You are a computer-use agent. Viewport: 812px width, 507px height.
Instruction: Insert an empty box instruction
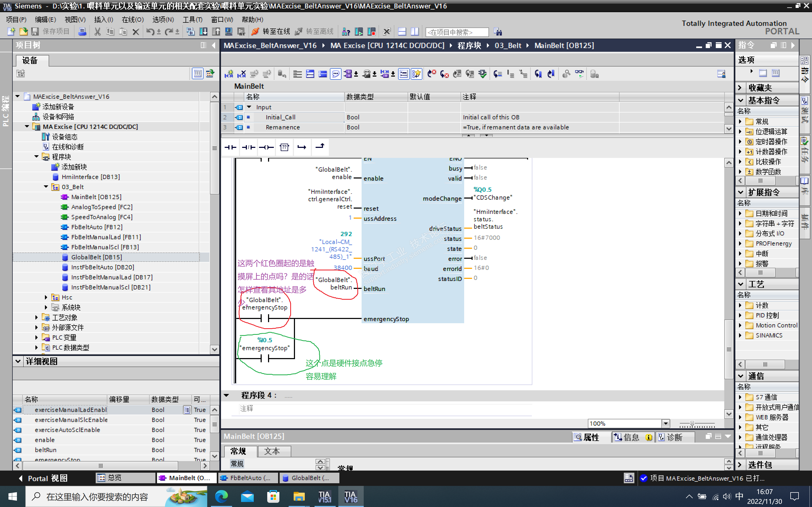284,147
